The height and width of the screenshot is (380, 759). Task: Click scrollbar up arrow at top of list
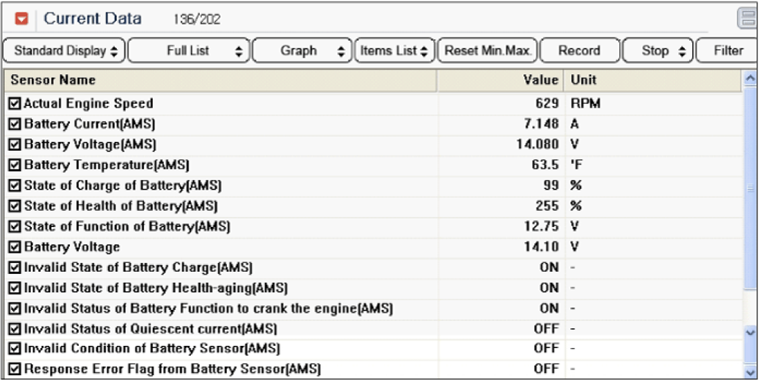coord(750,77)
